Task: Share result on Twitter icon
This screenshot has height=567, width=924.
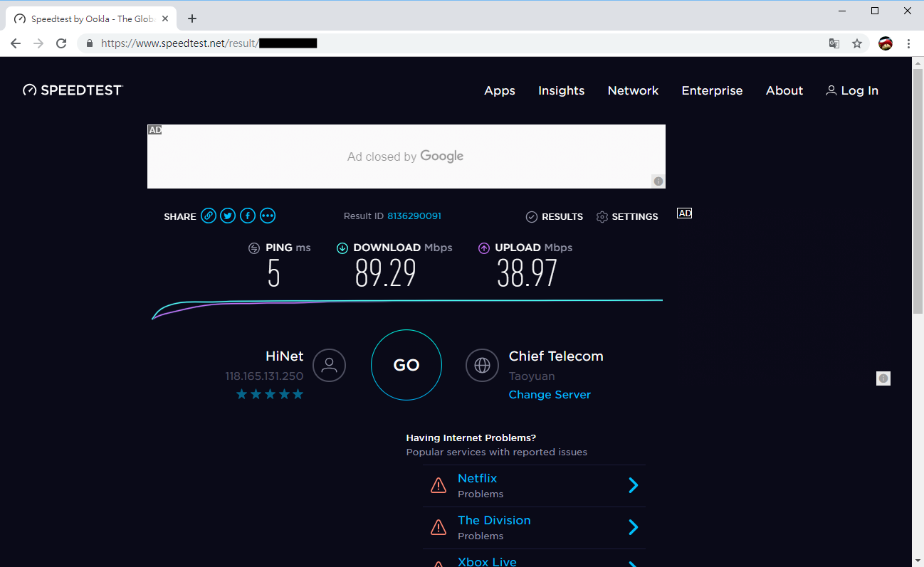Action: [228, 216]
